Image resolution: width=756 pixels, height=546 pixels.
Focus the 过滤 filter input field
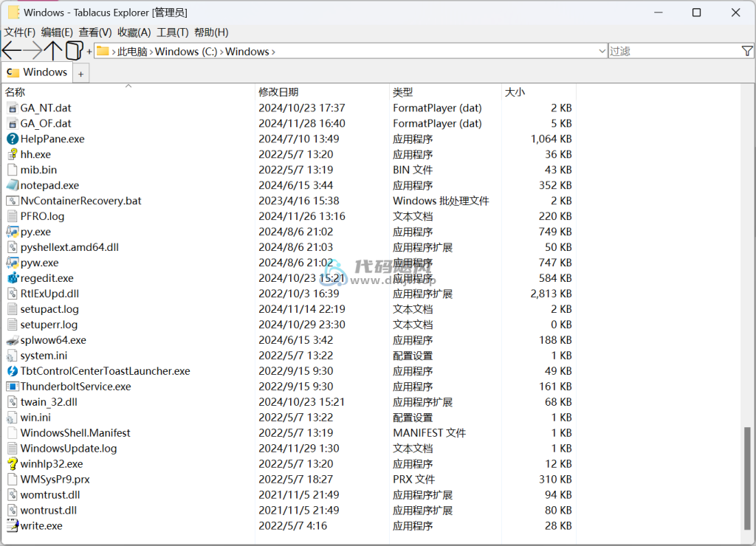coord(675,51)
